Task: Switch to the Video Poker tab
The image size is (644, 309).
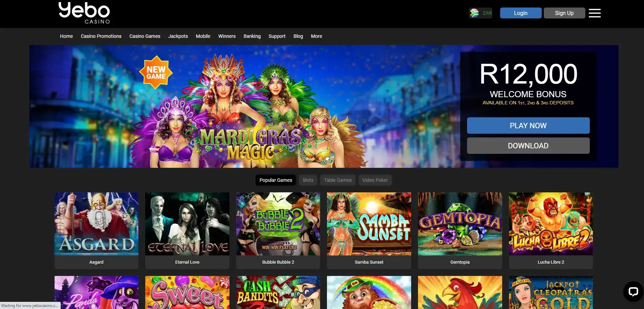Action: [375, 180]
